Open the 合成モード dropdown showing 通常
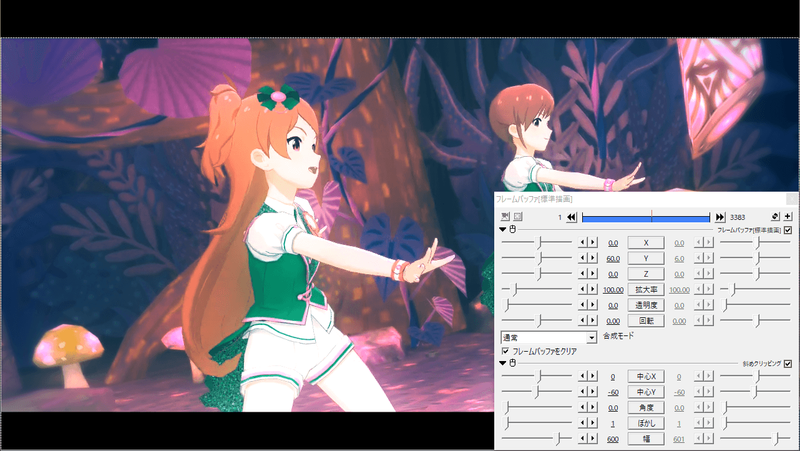This screenshot has width=800, height=451. click(548, 337)
